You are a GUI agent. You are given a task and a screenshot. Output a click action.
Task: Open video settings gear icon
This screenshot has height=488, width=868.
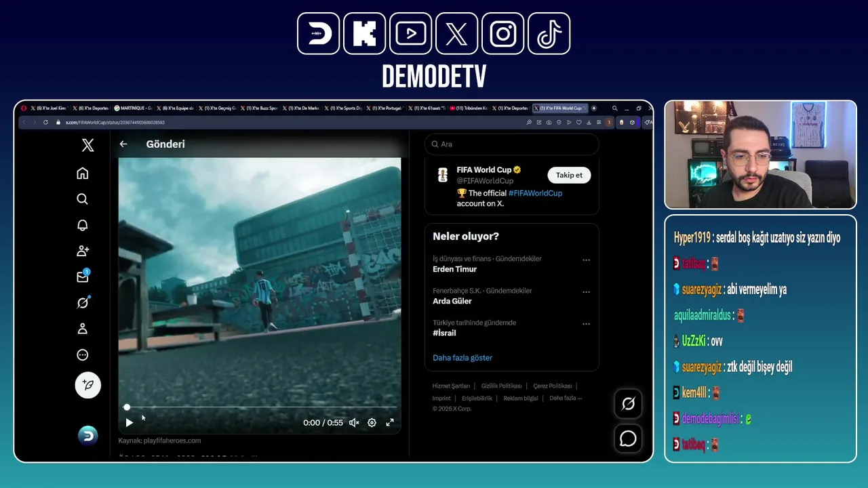pyautogui.click(x=372, y=423)
